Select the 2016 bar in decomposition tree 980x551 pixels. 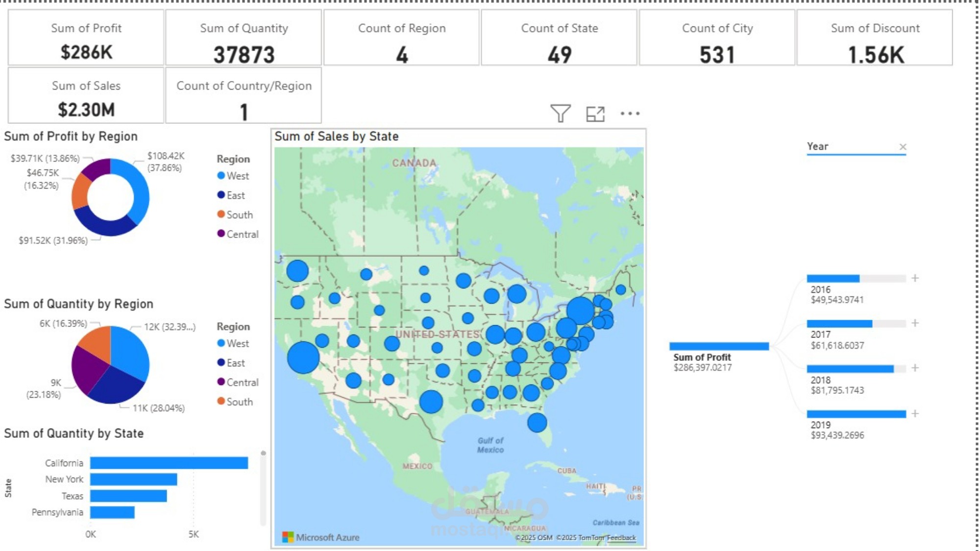coord(857,279)
